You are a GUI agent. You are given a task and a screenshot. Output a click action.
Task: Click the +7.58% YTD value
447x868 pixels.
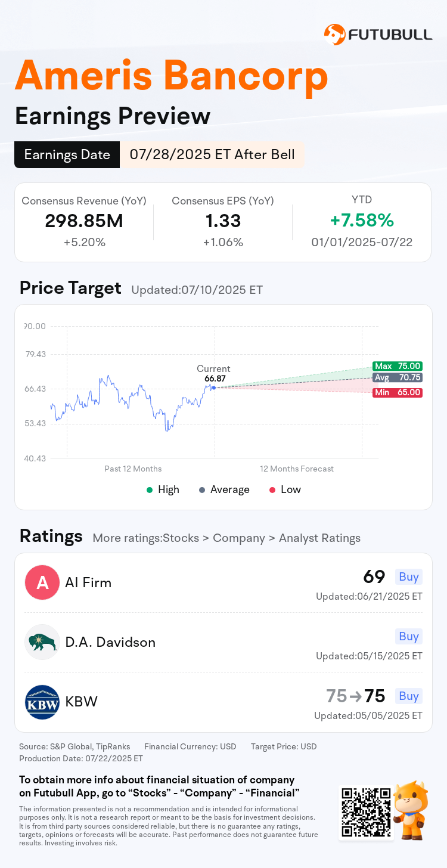click(x=362, y=221)
